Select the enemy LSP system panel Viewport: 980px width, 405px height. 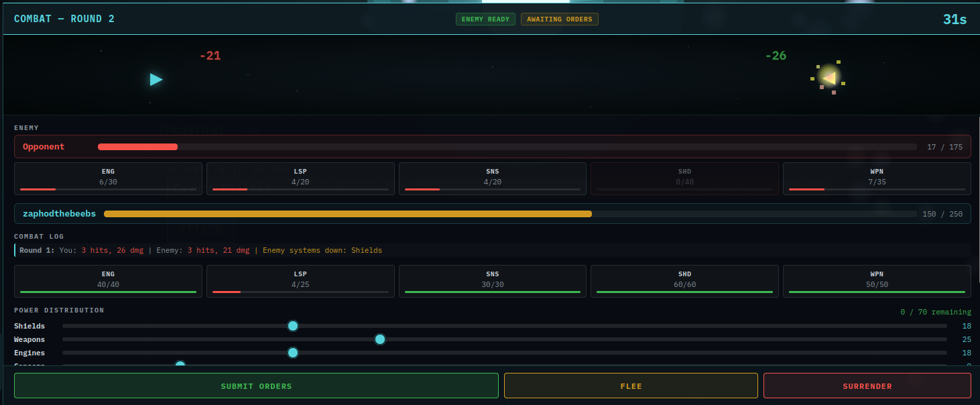(300, 178)
